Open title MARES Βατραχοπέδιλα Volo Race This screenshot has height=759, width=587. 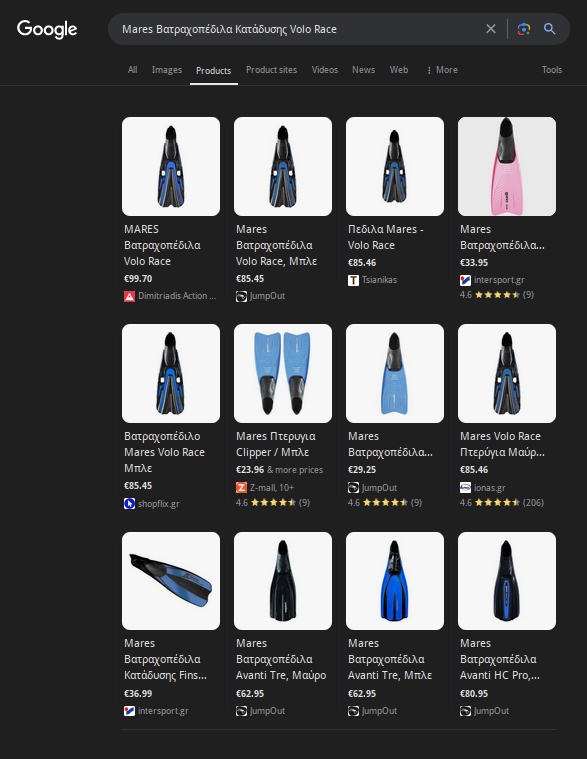pyautogui.click(x=162, y=245)
